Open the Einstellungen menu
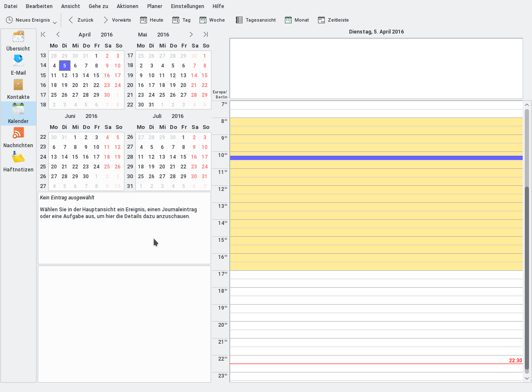This screenshot has height=392, width=532. 188,6
